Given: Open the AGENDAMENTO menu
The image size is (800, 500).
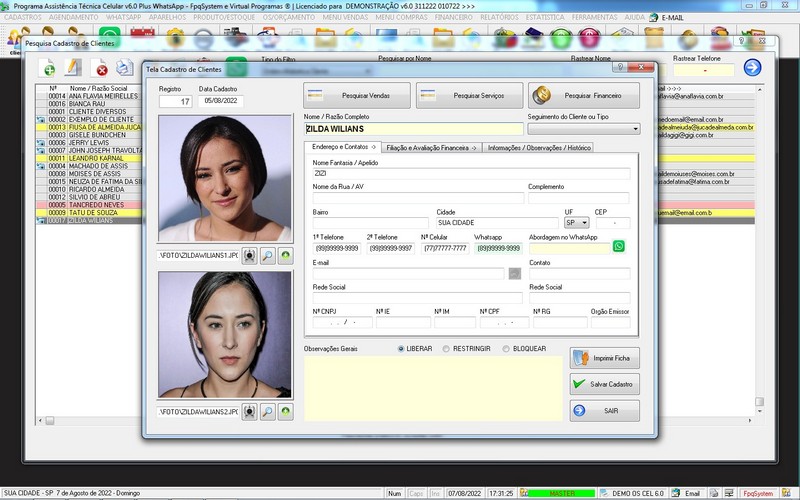Looking at the screenshot, I should 73,17.
